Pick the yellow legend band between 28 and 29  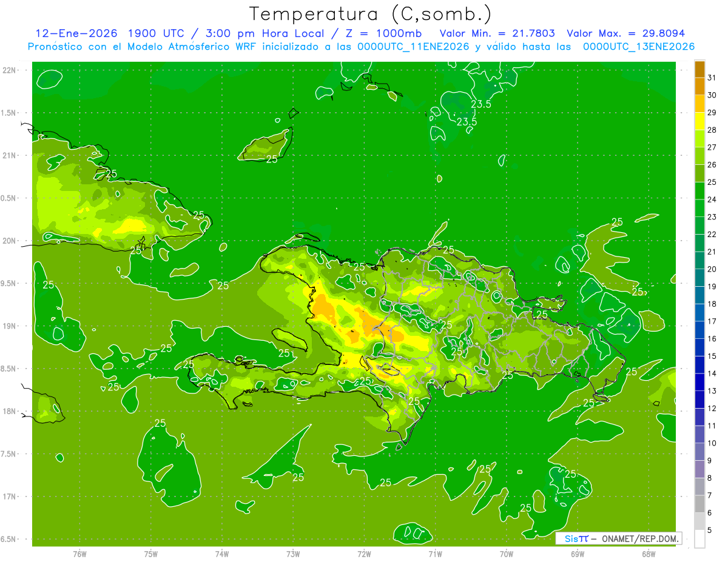click(x=699, y=121)
